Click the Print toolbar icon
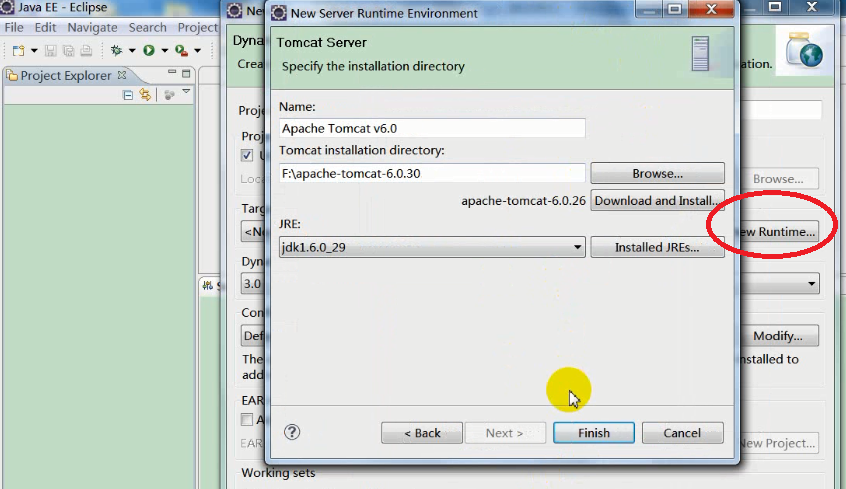The width and height of the screenshot is (846, 489). 86,51
